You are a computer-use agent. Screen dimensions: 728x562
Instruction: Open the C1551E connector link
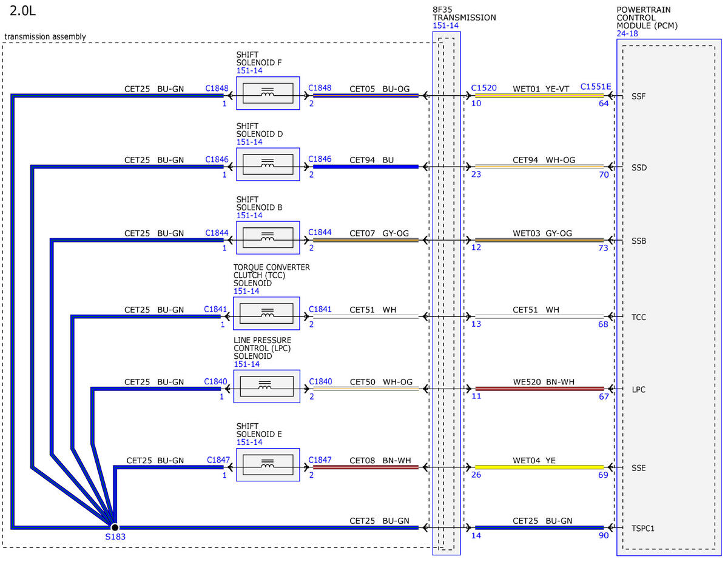pyautogui.click(x=596, y=87)
